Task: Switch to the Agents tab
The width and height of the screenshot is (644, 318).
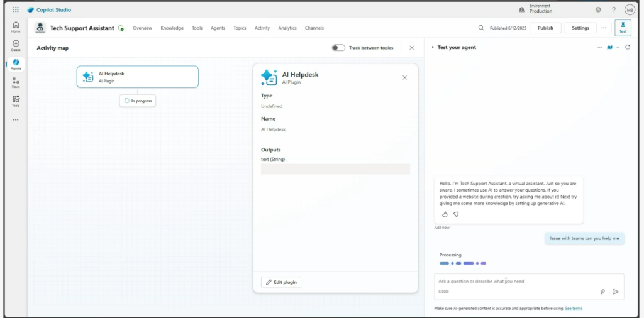Action: click(218, 28)
